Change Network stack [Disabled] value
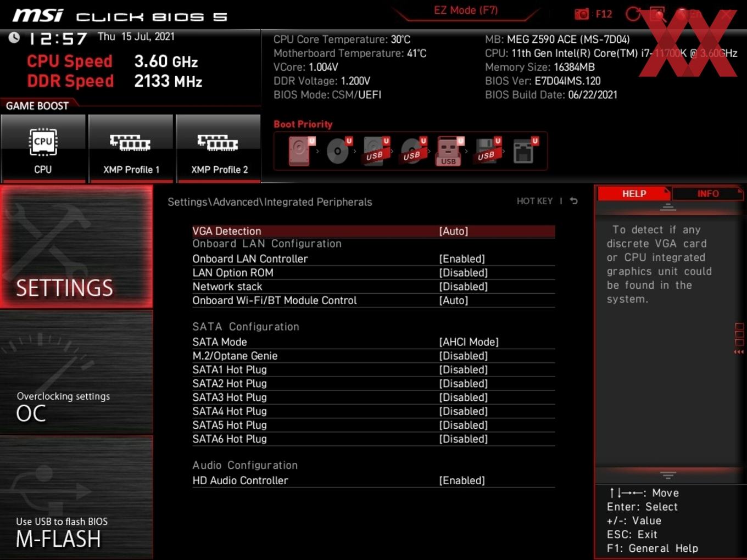 tap(464, 287)
